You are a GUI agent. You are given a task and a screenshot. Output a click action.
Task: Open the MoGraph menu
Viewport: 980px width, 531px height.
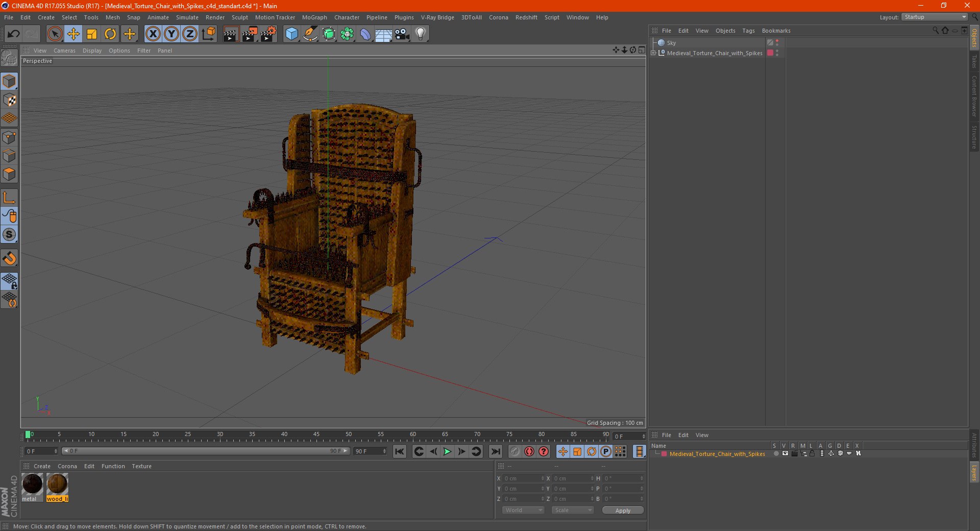(x=314, y=17)
